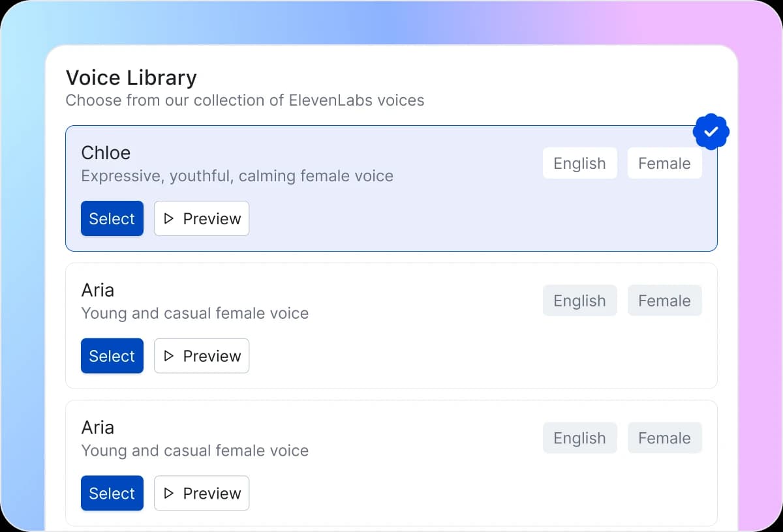This screenshot has width=783, height=532.
Task: Click the play icon on Chloe's Preview button
Action: pos(170,218)
